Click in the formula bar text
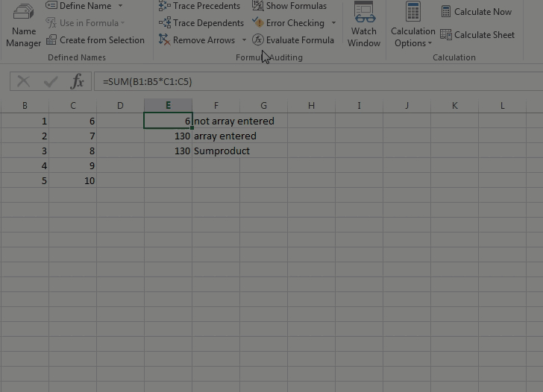 pos(147,82)
